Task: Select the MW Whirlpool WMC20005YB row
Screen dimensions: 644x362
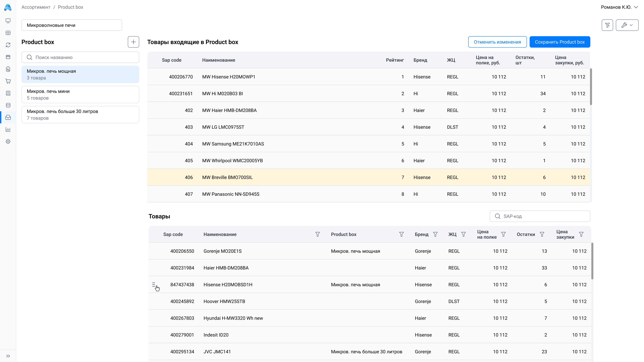Action: [368, 161]
